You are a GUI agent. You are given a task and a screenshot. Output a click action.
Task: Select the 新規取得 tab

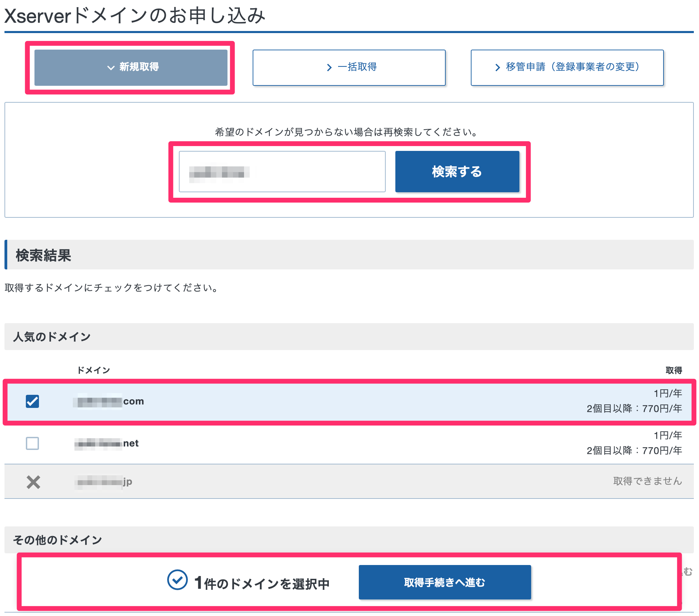click(131, 67)
